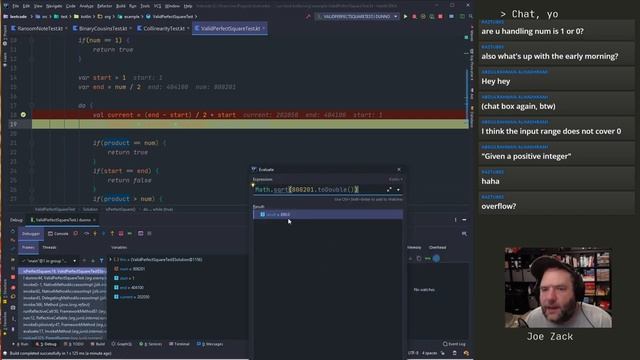
Task: Open the expression history dropdown arrow
Action: pyautogui.click(x=398, y=189)
